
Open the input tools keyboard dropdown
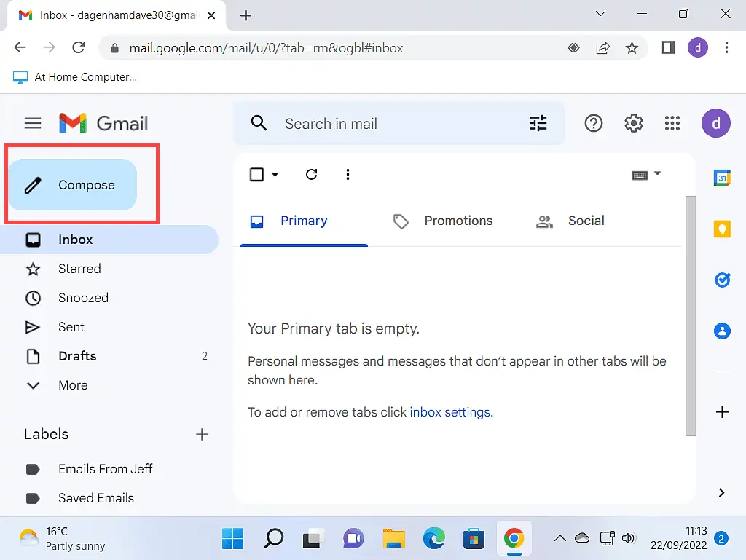[647, 174]
